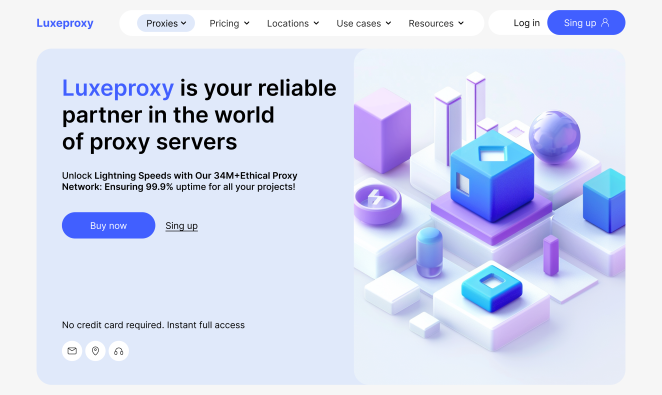Screen dimensions: 662x395
Task: Click the Luxeproxy logo in header
Action: 65,23
